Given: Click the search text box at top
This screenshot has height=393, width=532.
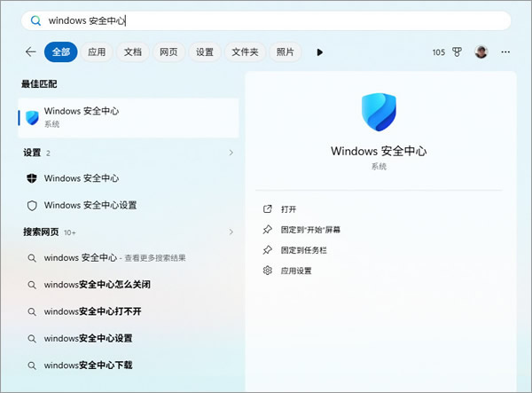Looking at the screenshot, I should point(266,20).
